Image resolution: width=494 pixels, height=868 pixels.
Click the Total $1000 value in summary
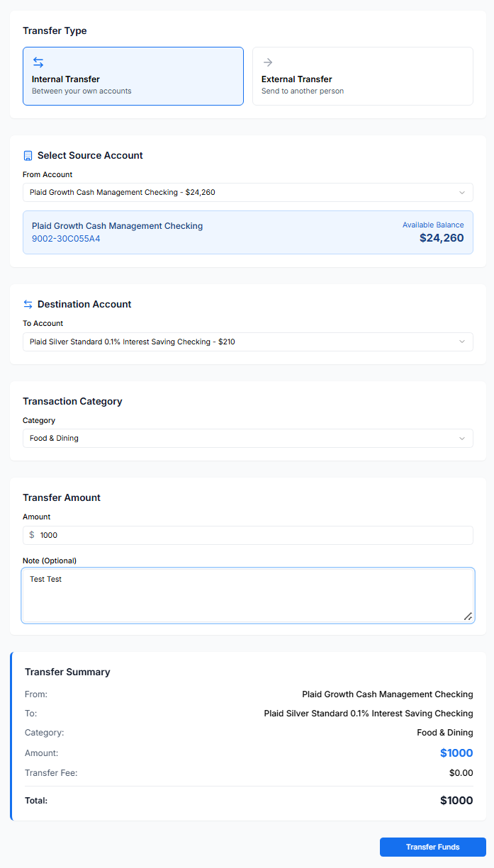[x=456, y=801]
